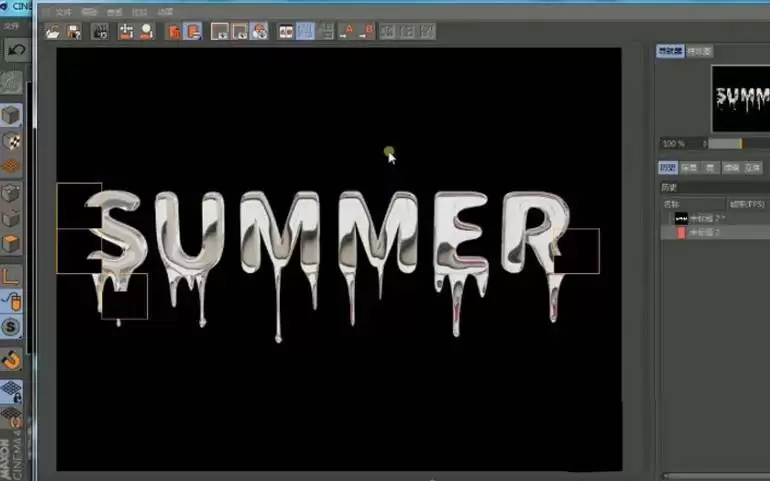770x481 pixels.
Task: Click the middle greyed channel icon
Action: tap(407, 31)
